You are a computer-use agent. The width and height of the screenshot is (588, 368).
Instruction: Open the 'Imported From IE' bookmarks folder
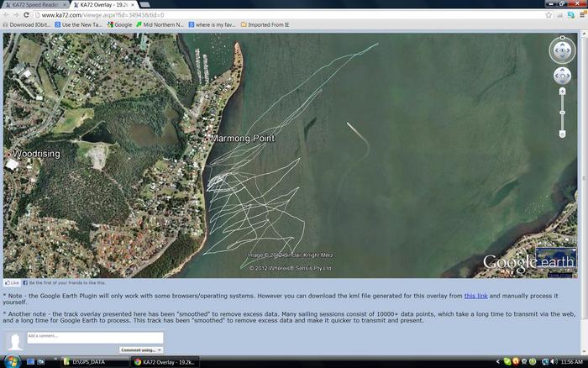click(265, 24)
